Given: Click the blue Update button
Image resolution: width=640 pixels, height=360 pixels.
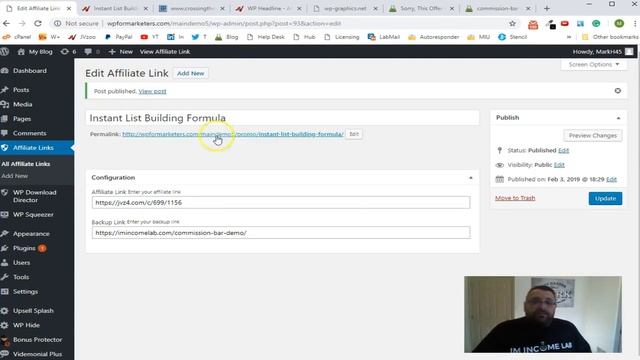Looking at the screenshot, I should [x=605, y=198].
